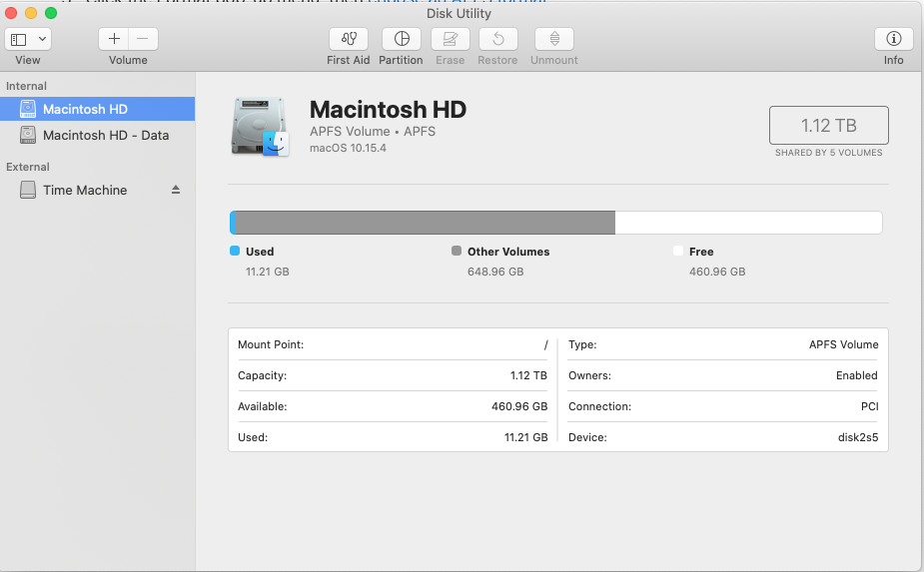Click the Unmount toolbar icon

[554, 39]
